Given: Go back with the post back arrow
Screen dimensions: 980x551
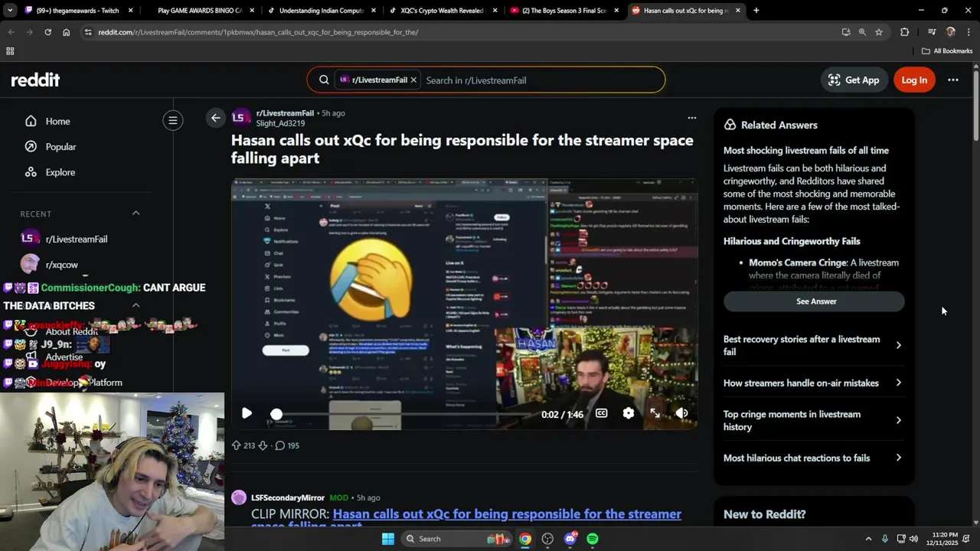Looking at the screenshot, I should [x=216, y=118].
